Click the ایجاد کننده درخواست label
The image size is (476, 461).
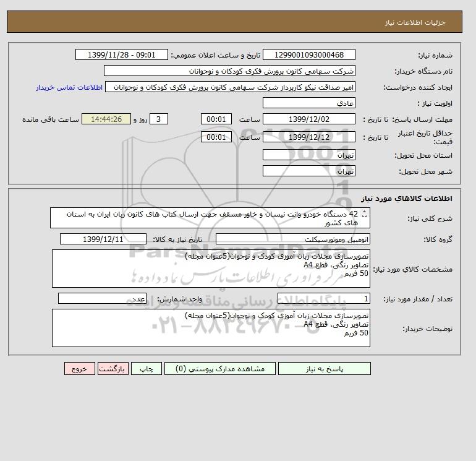tap(418, 87)
